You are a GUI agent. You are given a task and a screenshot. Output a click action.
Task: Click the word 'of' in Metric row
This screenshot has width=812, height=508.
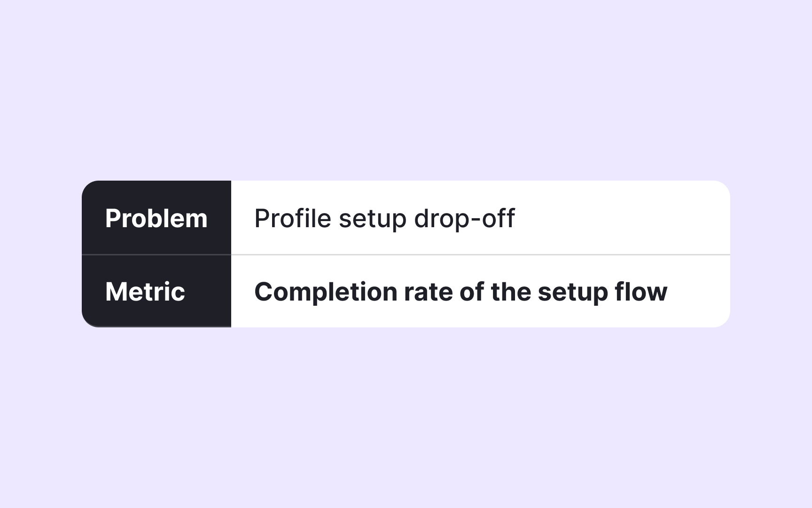pos(471,292)
